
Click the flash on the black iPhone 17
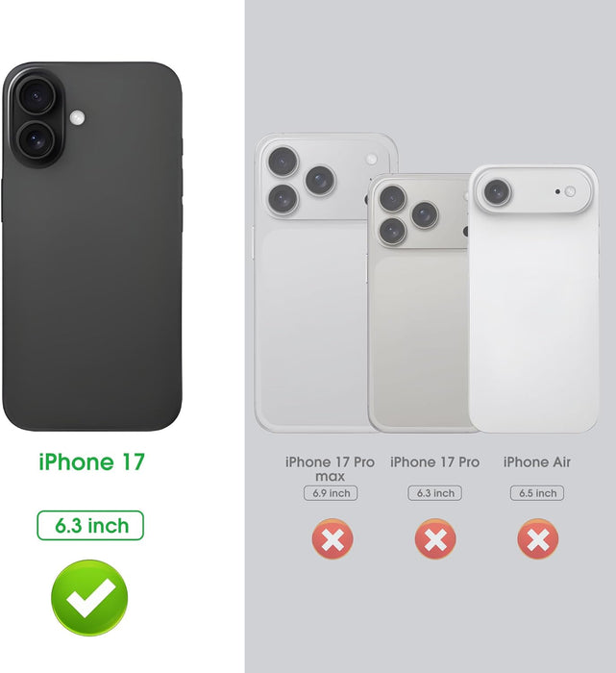(x=77, y=117)
